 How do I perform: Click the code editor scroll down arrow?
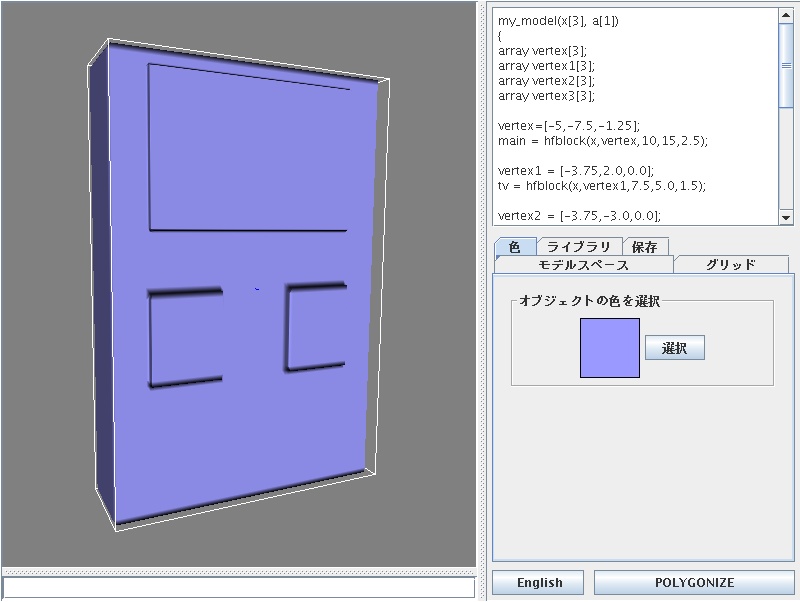(x=786, y=218)
